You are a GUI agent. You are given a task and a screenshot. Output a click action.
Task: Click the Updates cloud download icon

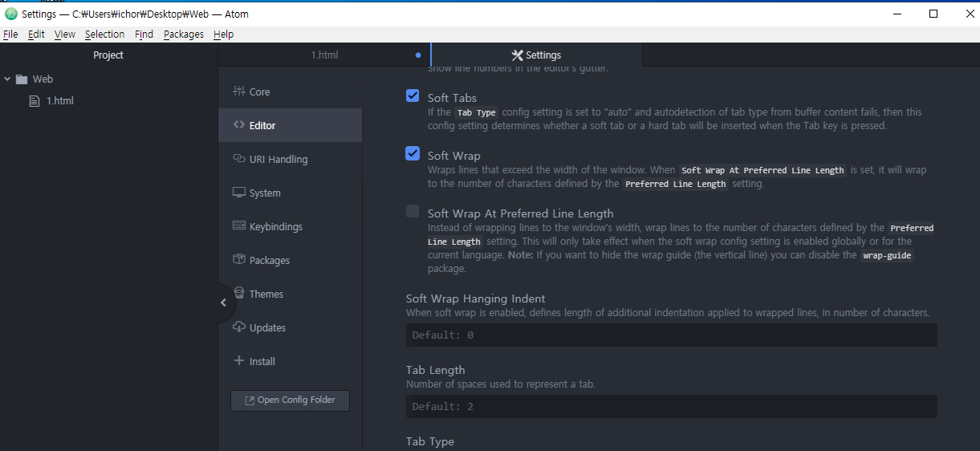point(238,327)
